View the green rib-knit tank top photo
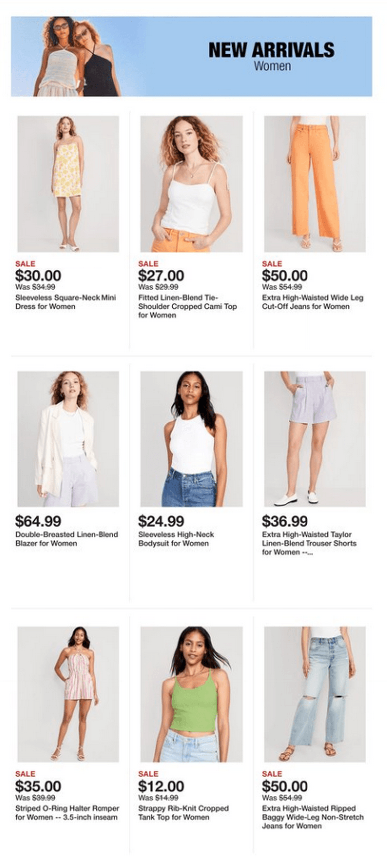387x868 pixels. point(192,694)
